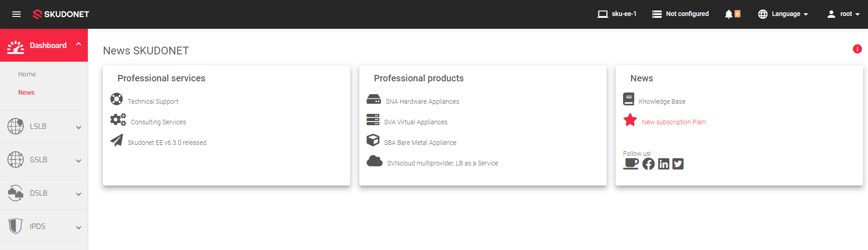
Task: Expand the IPDS sidebar section
Action: pos(44,227)
